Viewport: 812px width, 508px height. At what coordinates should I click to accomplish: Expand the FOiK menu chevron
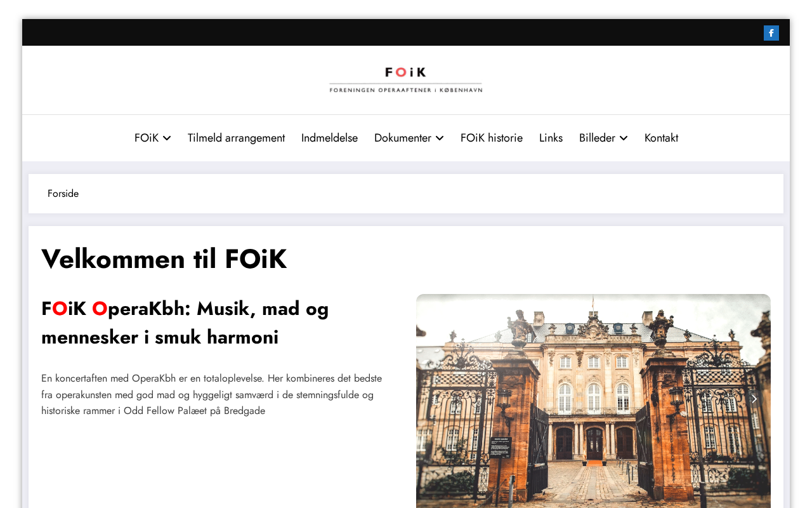(167, 138)
